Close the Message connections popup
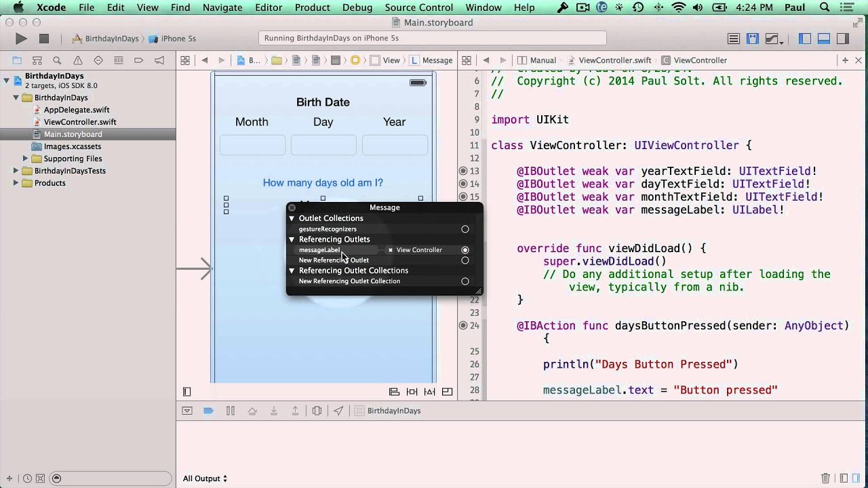Viewport: 868px width, 488px height. tap(292, 207)
